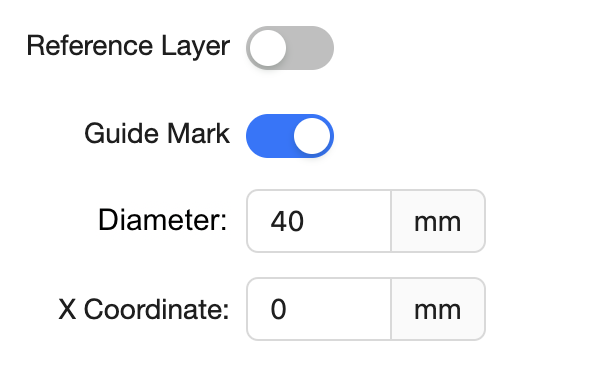Image resolution: width=596 pixels, height=366 pixels.
Task: Place cursor after 40 in Diameter box
Action: (306, 221)
